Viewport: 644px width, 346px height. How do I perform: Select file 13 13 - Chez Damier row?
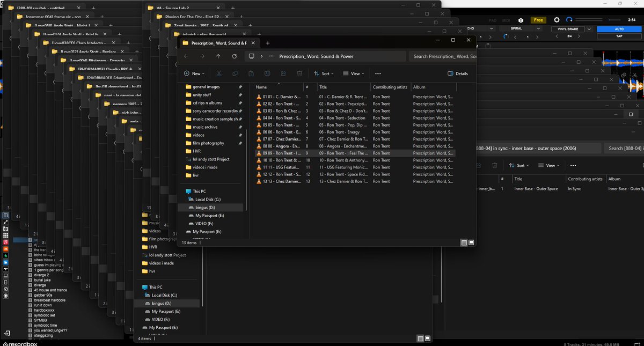point(355,181)
